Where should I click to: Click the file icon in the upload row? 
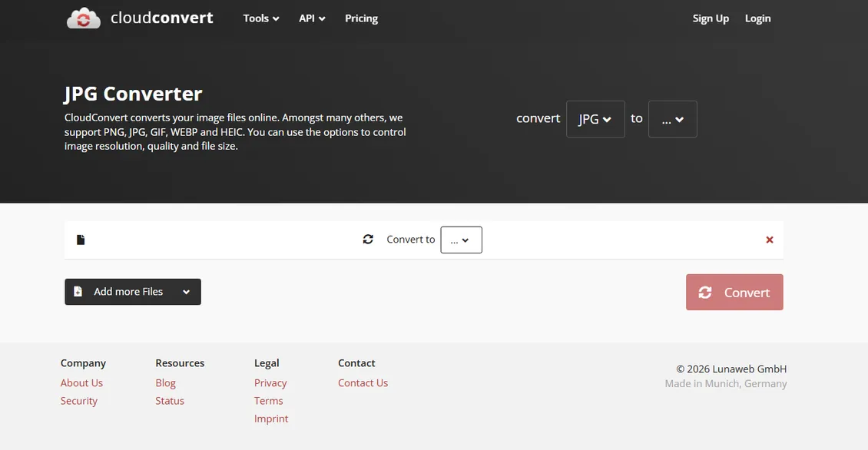pos(81,240)
